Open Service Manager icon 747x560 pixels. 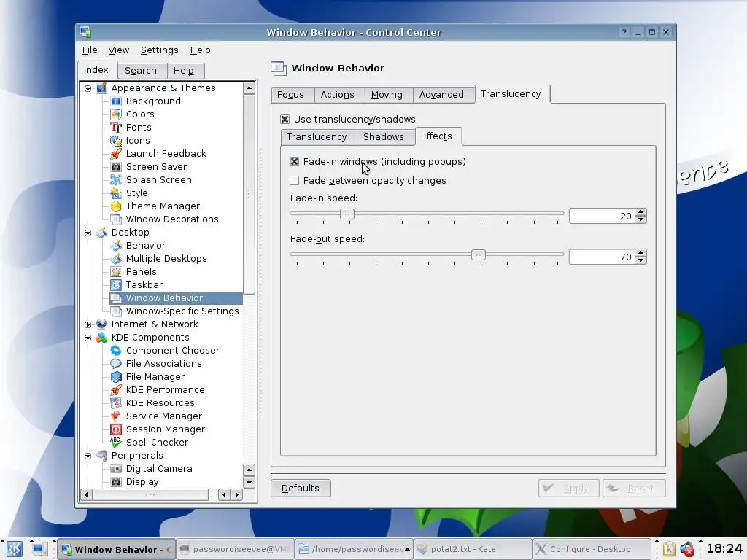pos(116,416)
